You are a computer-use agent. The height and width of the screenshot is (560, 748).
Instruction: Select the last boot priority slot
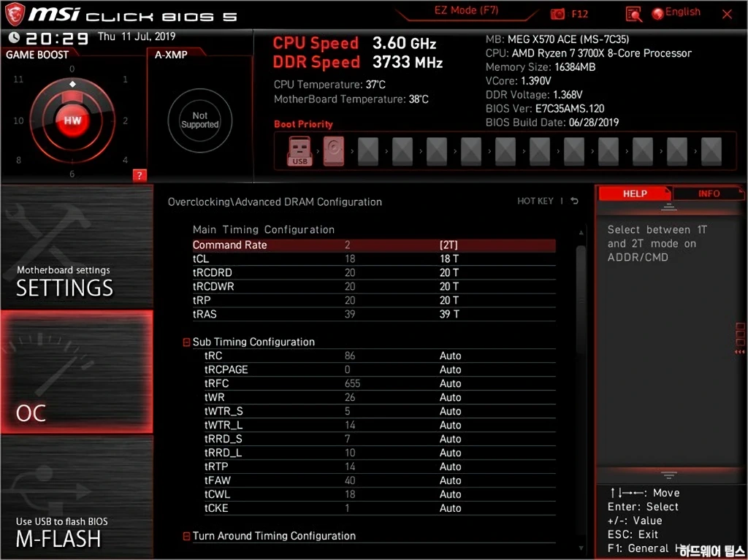[711, 151]
